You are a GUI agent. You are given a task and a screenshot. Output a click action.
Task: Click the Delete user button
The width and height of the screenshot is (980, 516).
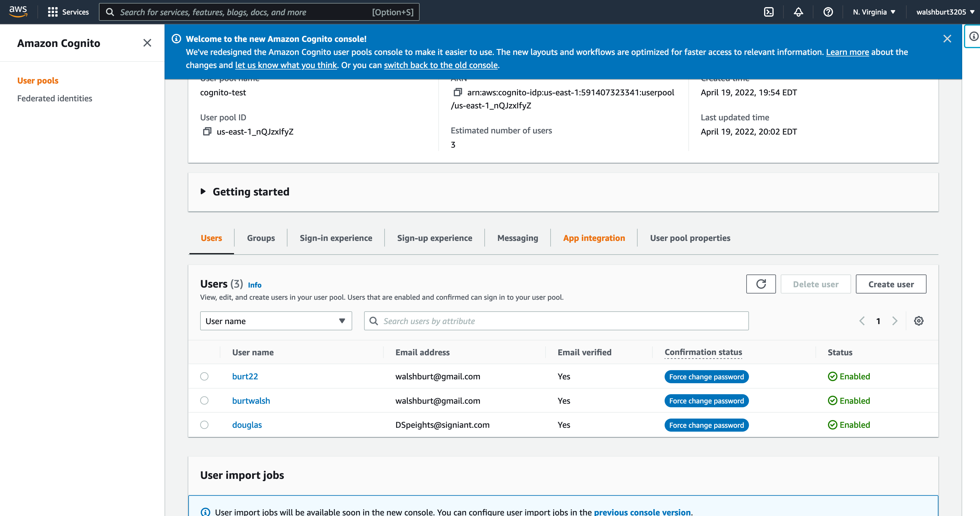[x=816, y=284]
